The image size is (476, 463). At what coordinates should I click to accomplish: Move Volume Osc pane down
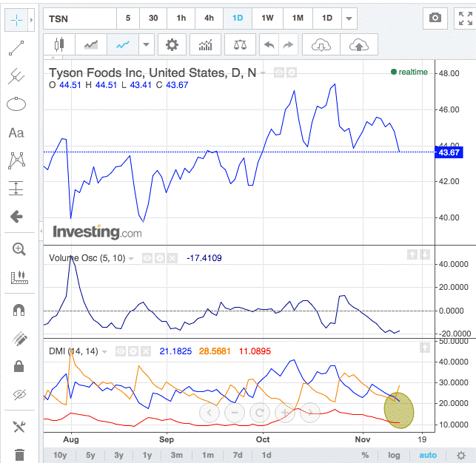coord(425,254)
